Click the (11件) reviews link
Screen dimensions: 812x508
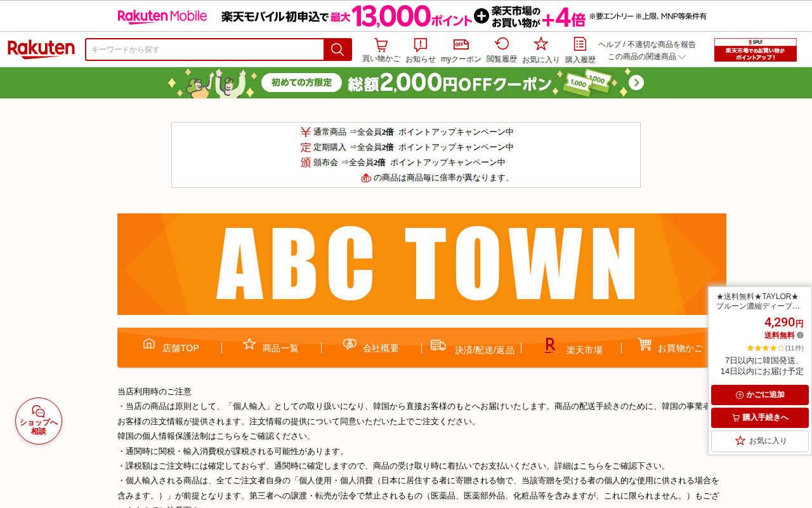(x=794, y=348)
